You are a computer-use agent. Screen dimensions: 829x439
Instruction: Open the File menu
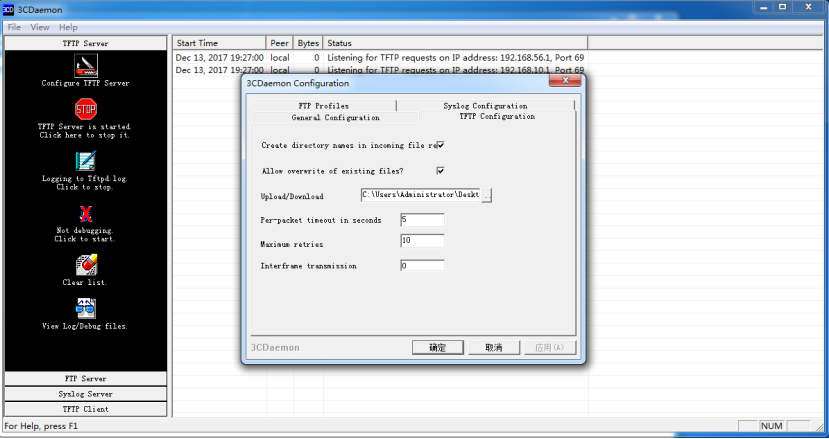(14, 27)
